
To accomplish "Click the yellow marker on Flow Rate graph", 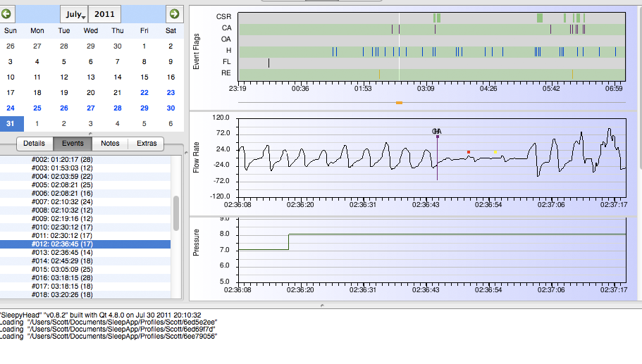I will [x=495, y=152].
